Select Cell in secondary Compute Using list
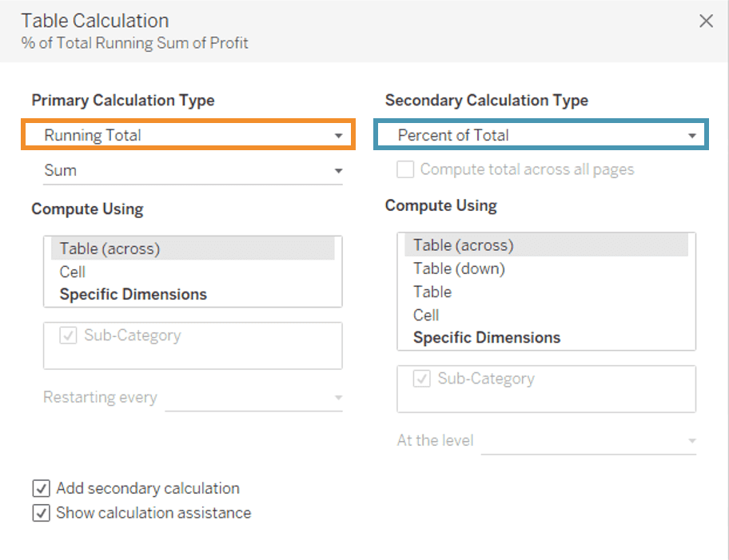This screenshot has width=729, height=560. (x=426, y=315)
